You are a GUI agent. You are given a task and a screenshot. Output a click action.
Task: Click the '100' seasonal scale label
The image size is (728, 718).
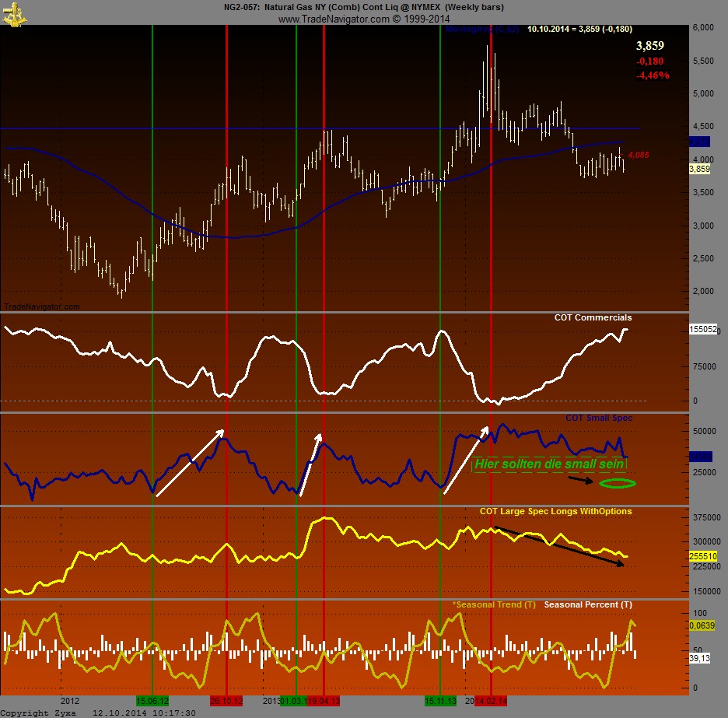coord(700,613)
